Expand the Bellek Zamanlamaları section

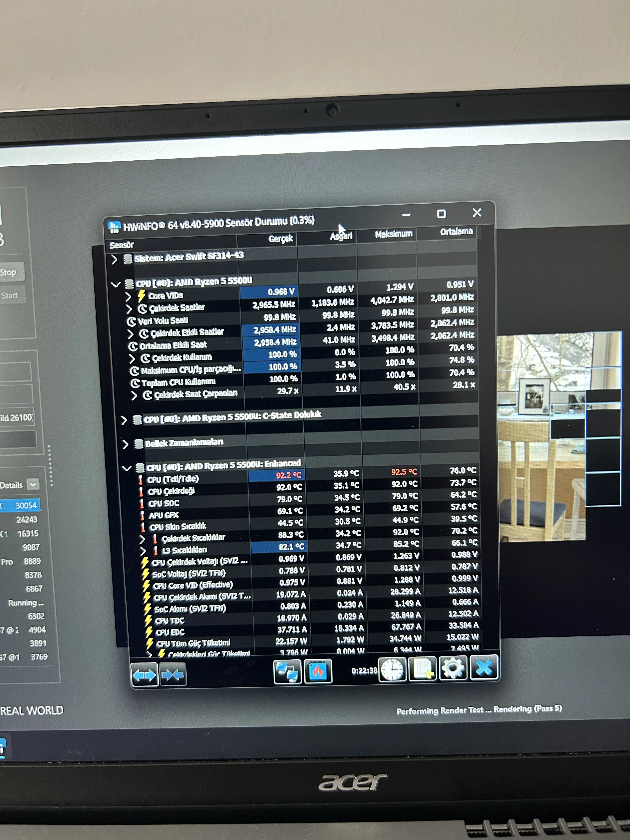coord(125,444)
